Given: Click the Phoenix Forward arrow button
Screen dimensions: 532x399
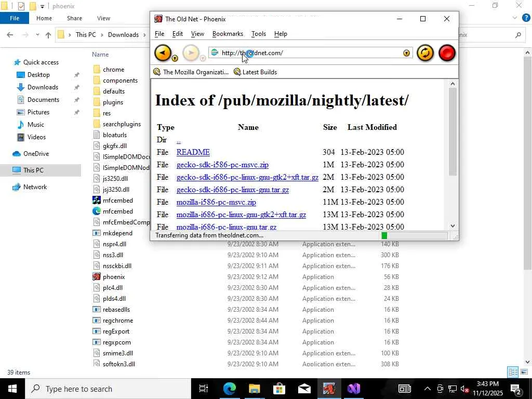Looking at the screenshot, I should tap(191, 53).
